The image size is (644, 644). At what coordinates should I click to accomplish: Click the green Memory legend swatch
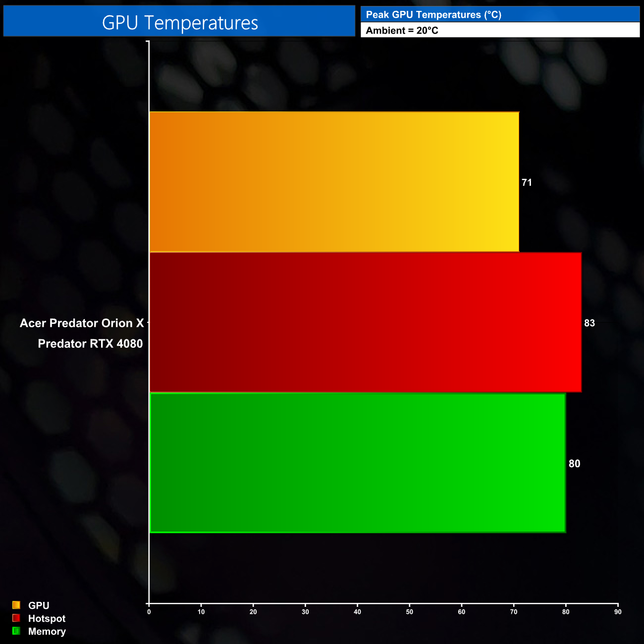16,631
